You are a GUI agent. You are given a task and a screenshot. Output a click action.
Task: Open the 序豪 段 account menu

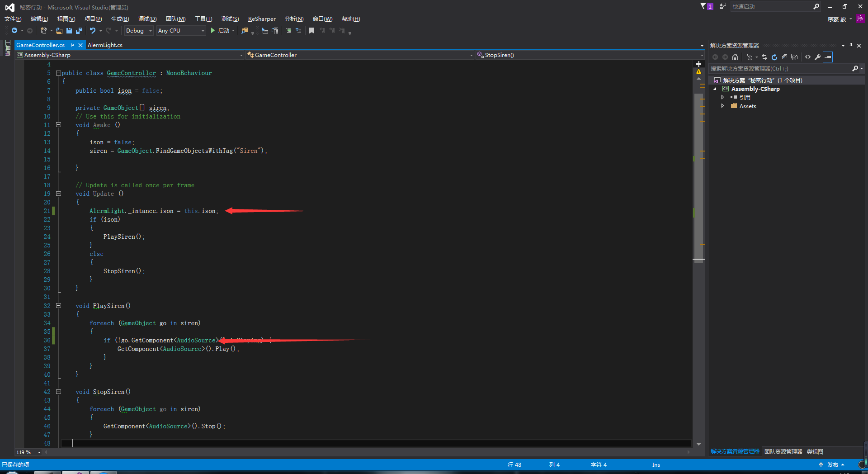point(840,19)
